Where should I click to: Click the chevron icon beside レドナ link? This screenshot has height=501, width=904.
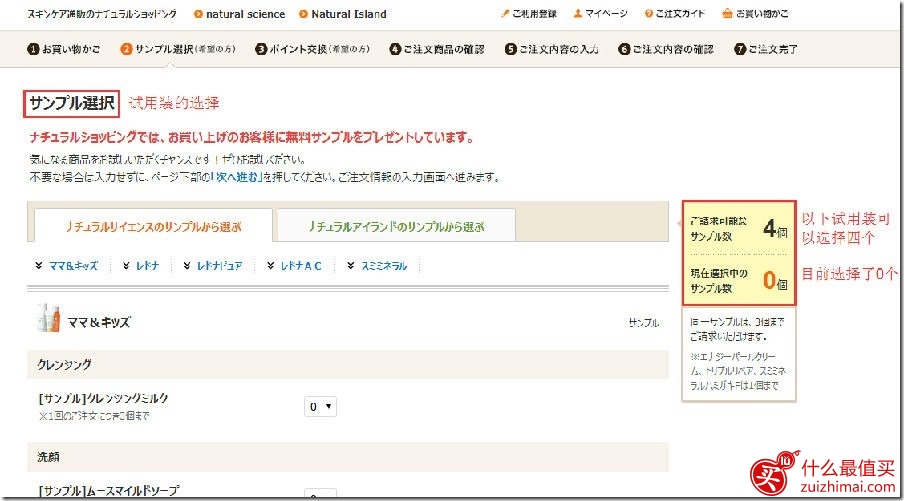coord(126,265)
